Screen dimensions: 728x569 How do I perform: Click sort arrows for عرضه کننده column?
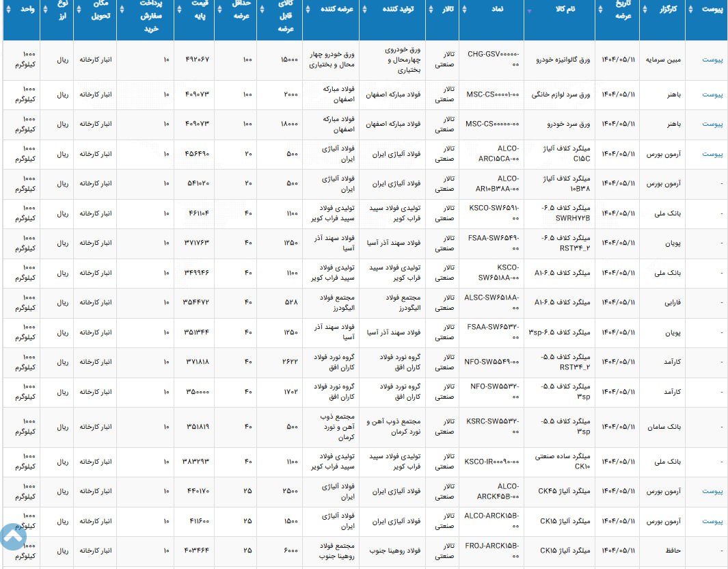tap(307, 9)
